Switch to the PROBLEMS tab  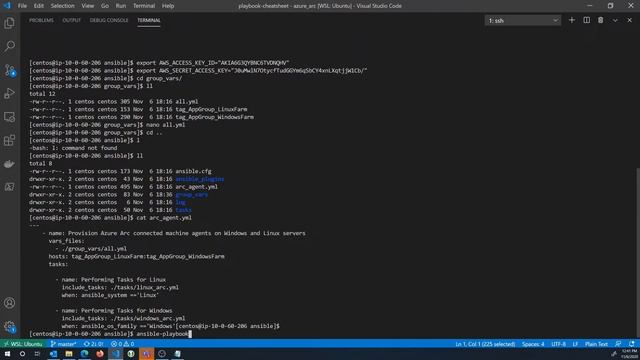click(41, 20)
